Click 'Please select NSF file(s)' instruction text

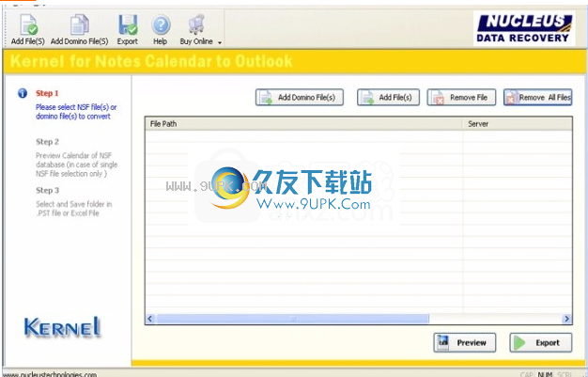(x=76, y=112)
